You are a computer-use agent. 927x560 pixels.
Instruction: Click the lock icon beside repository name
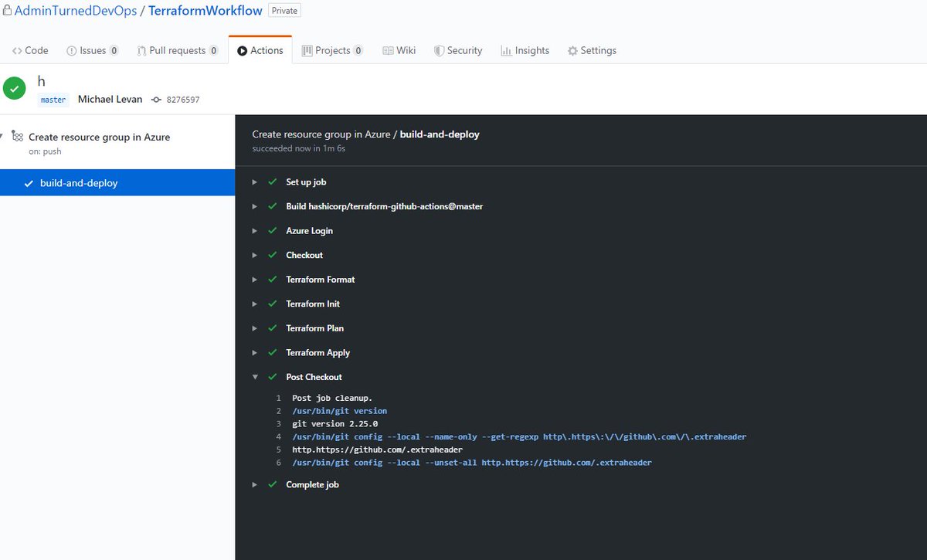(x=7, y=11)
